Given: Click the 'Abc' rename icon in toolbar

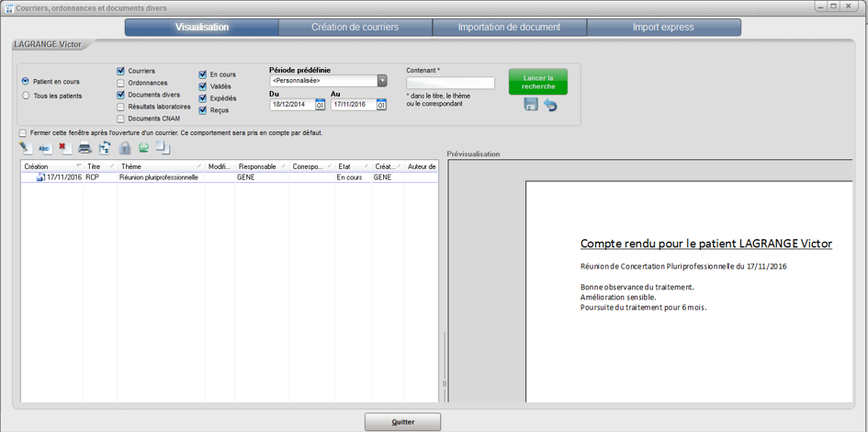Looking at the screenshot, I should 44,148.
